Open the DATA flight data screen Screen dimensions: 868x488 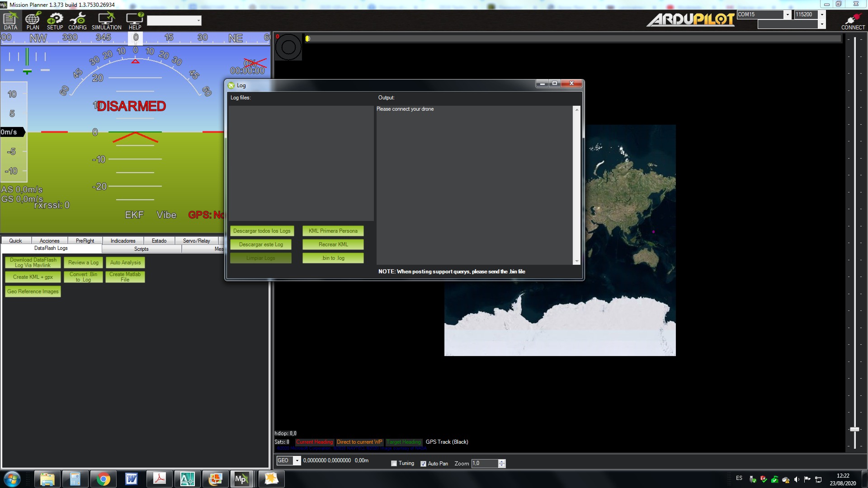pyautogui.click(x=10, y=21)
